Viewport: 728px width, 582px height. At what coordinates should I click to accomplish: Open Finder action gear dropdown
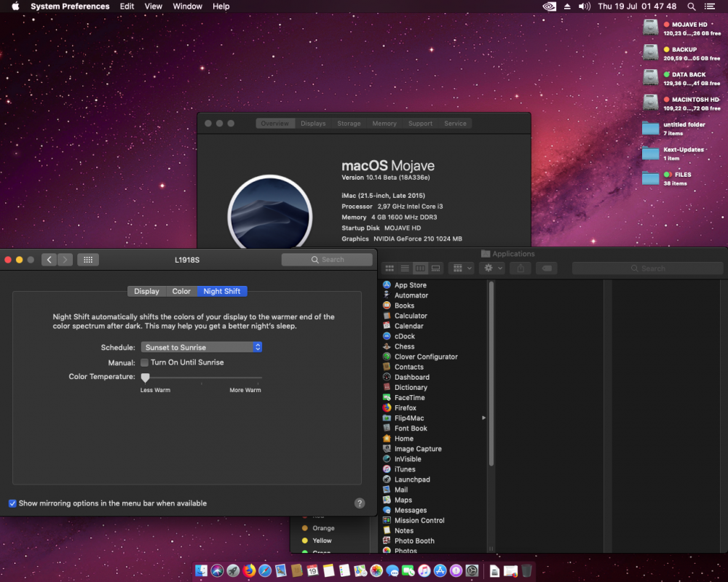coord(492,268)
